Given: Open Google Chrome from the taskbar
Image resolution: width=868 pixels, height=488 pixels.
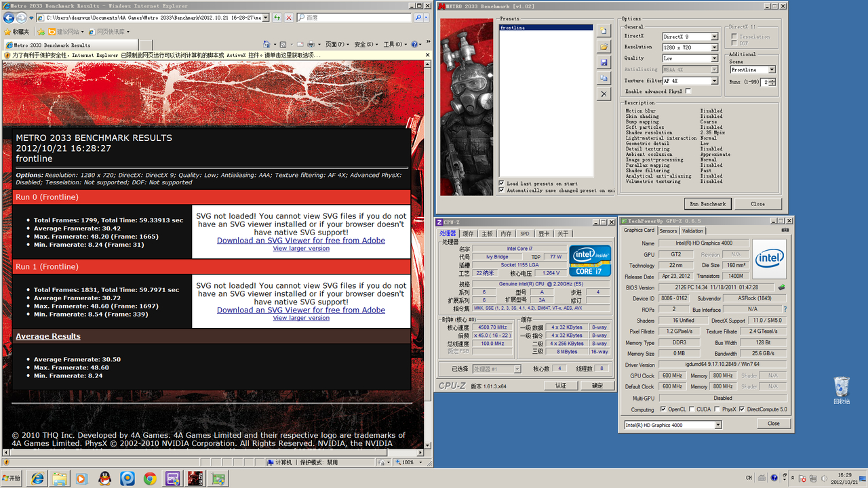Looking at the screenshot, I should click(150, 479).
